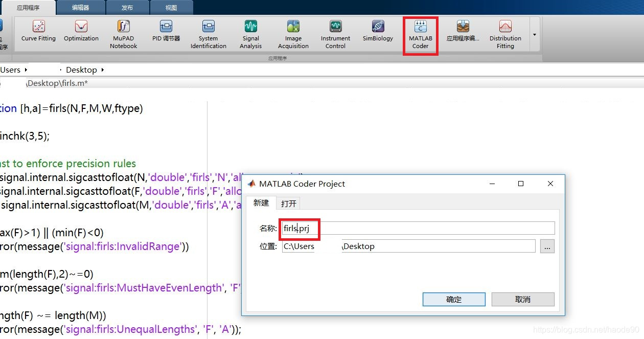Screen dimensions: 644x339
Task: Maximize the MATLAB Coder Project dialog
Action: (x=521, y=184)
